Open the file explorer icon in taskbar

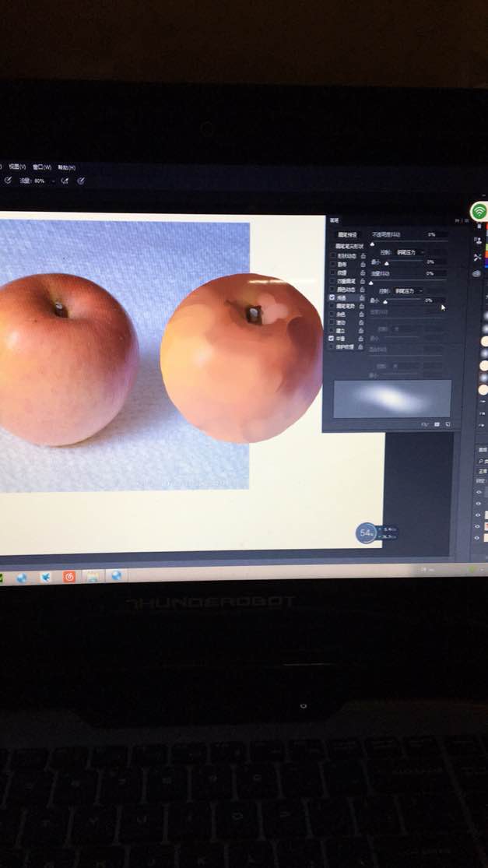tap(93, 576)
